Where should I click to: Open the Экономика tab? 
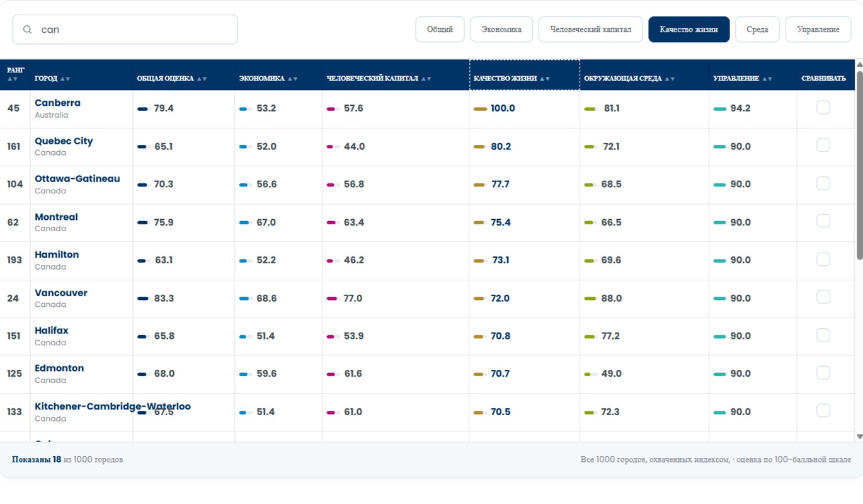501,30
